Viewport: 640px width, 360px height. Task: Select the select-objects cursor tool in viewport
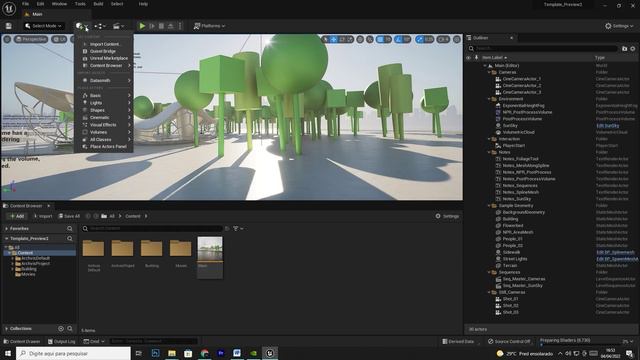point(325,39)
